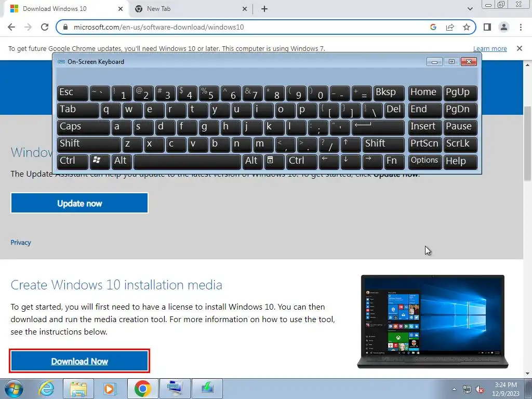Click the Google search icon in address bar
The height and width of the screenshot is (399, 532).
(433, 27)
